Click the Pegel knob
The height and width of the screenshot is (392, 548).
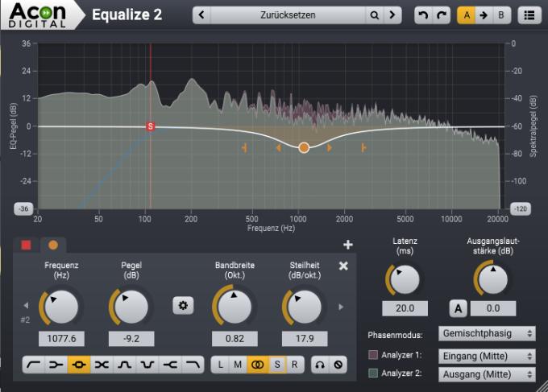click(131, 307)
